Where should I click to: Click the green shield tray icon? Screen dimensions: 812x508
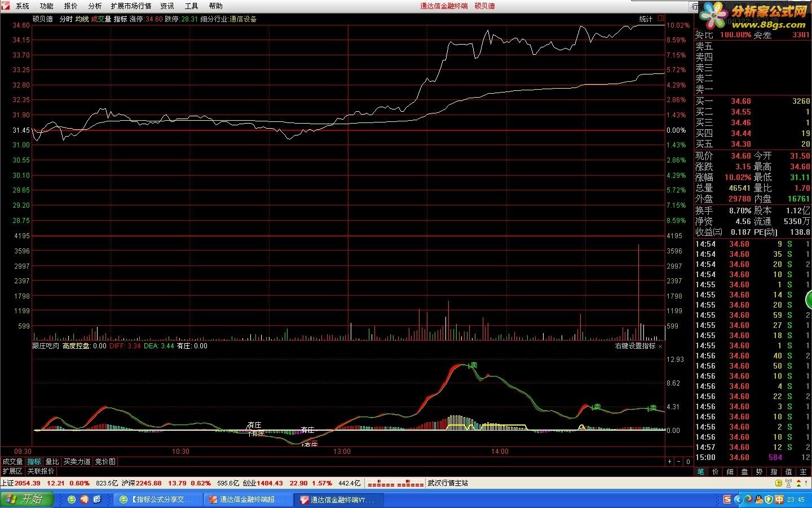pos(768,500)
